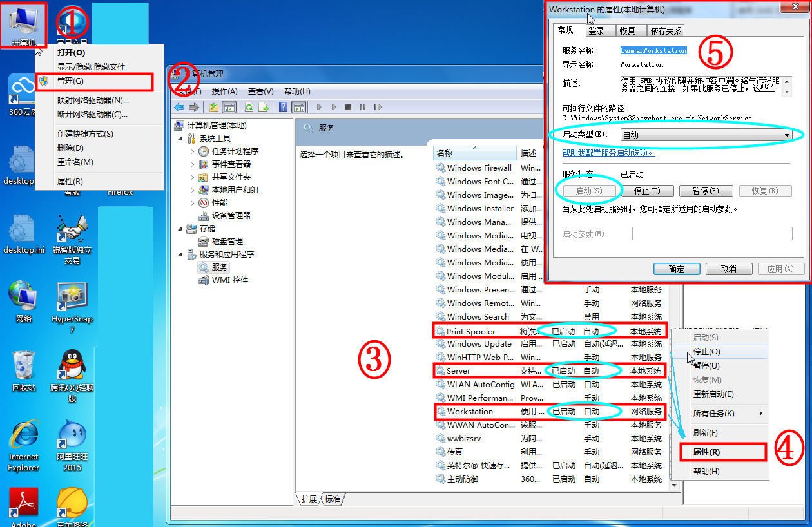The width and height of the screenshot is (812, 527).
Task: Click the export list toolbar icon
Action: 262,108
